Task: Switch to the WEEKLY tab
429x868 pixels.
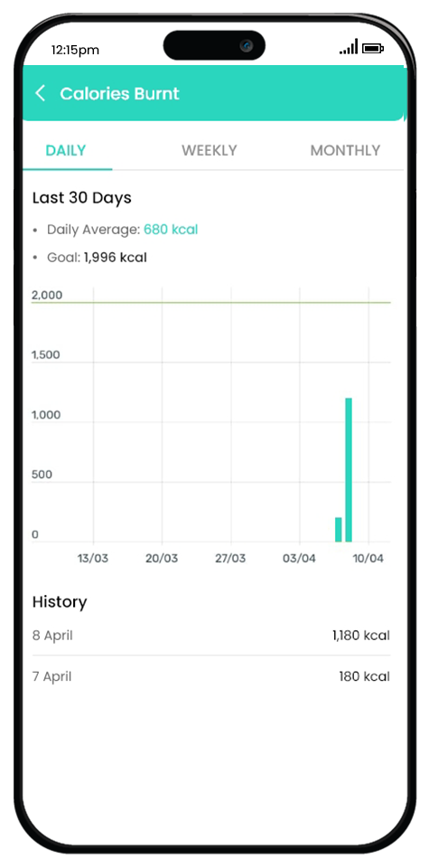Action: [209, 151]
